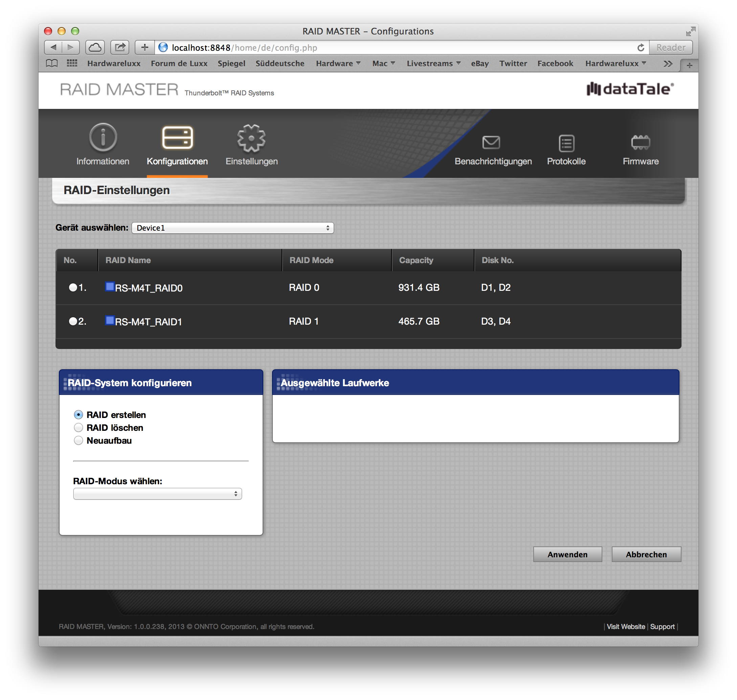Click the 465.7 GB capacity value

point(419,321)
